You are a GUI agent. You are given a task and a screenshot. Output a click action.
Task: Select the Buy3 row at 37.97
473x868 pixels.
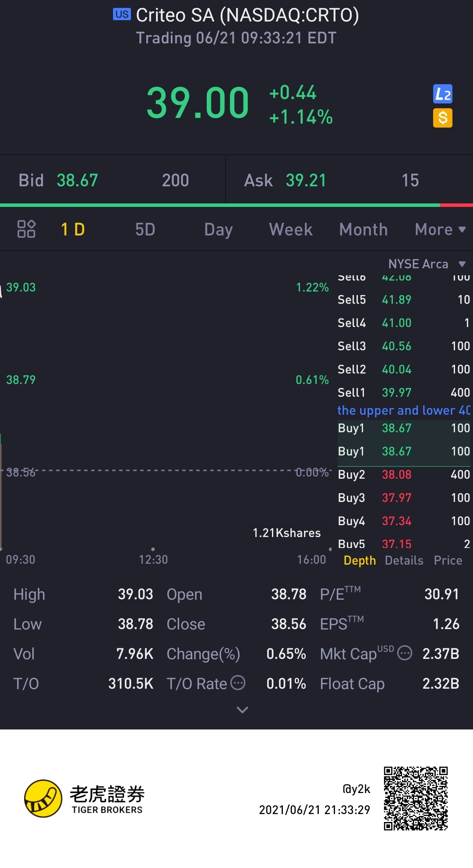pos(404,498)
